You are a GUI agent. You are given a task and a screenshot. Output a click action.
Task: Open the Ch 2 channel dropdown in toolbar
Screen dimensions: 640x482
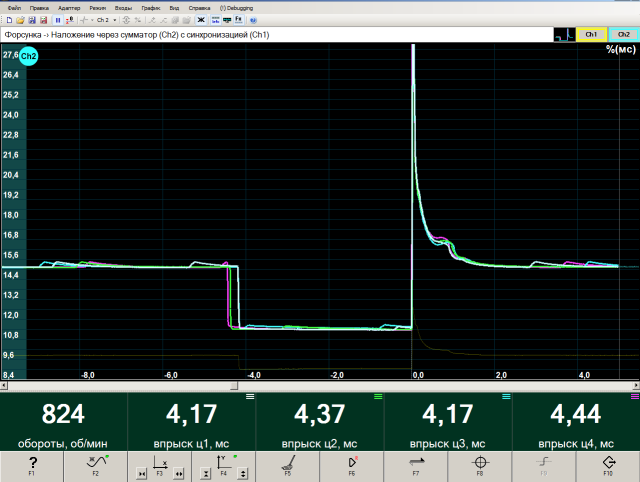(104, 19)
